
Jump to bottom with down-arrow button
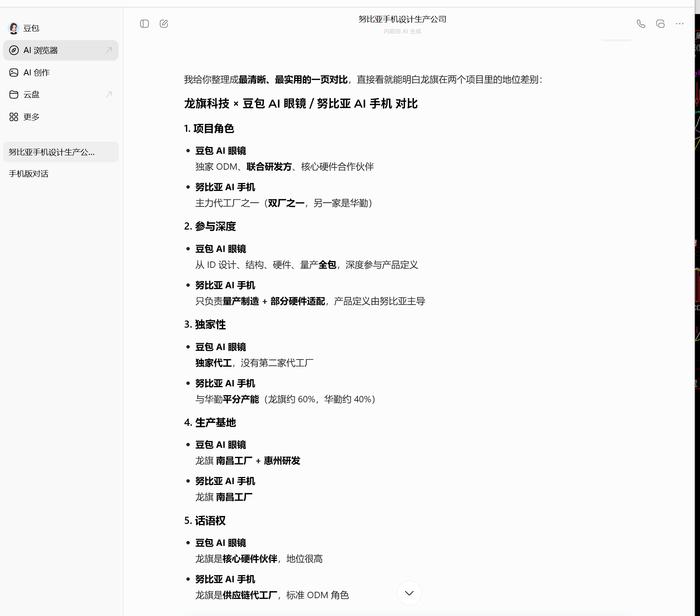point(409,593)
